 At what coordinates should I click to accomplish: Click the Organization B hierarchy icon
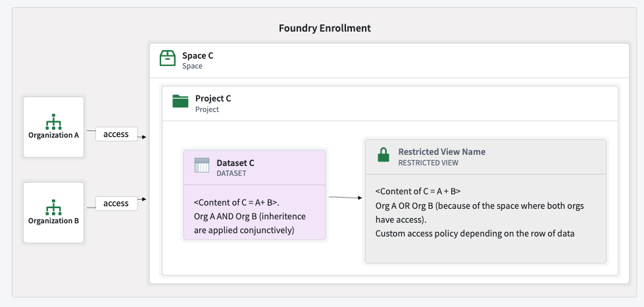click(53, 208)
